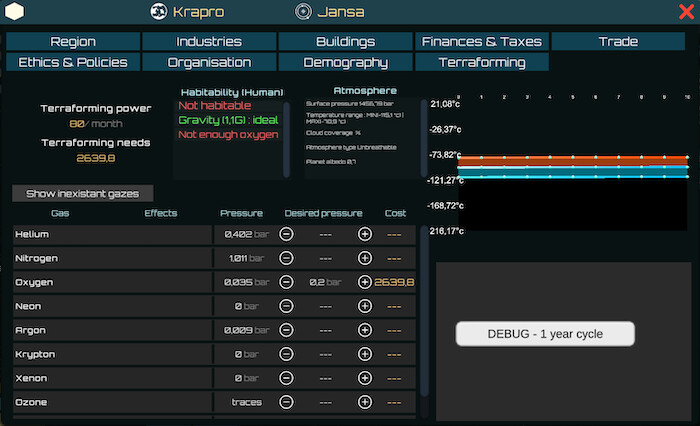700x426 pixels.
Task: Select the Jansa planet icon
Action: tap(304, 12)
